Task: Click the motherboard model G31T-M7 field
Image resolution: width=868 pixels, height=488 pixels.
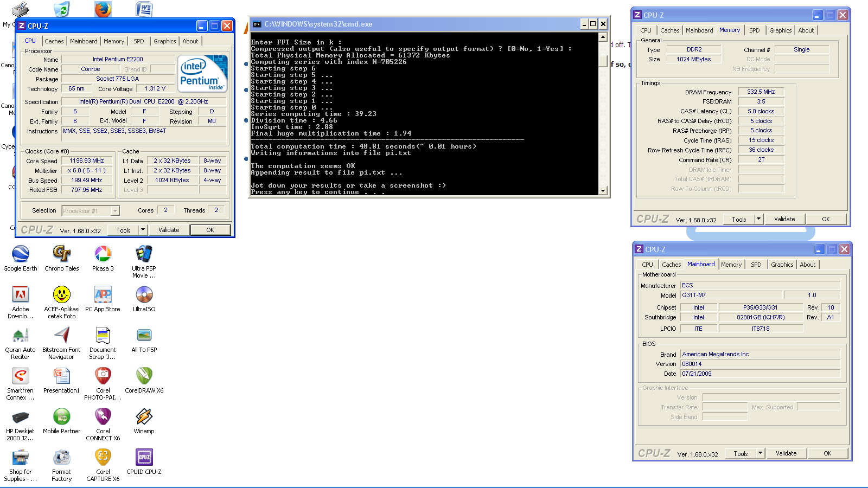Action: pyautogui.click(x=731, y=295)
